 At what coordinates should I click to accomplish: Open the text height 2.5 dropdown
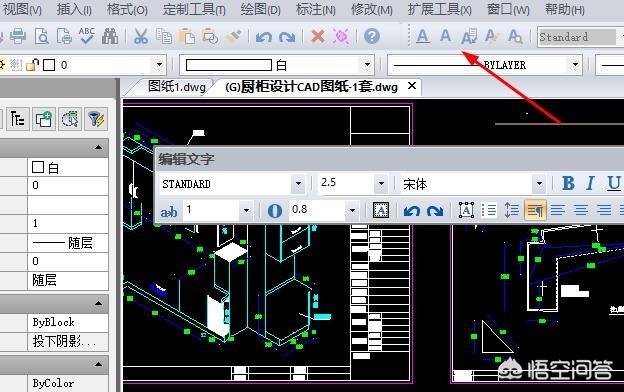tap(381, 184)
